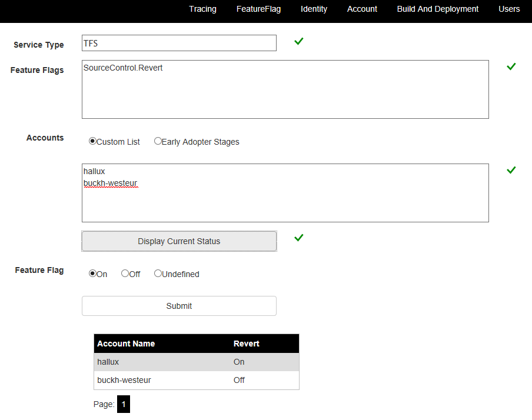The image size is (532, 420).
Task: Select page 1 in the pagination
Action: tap(124, 404)
